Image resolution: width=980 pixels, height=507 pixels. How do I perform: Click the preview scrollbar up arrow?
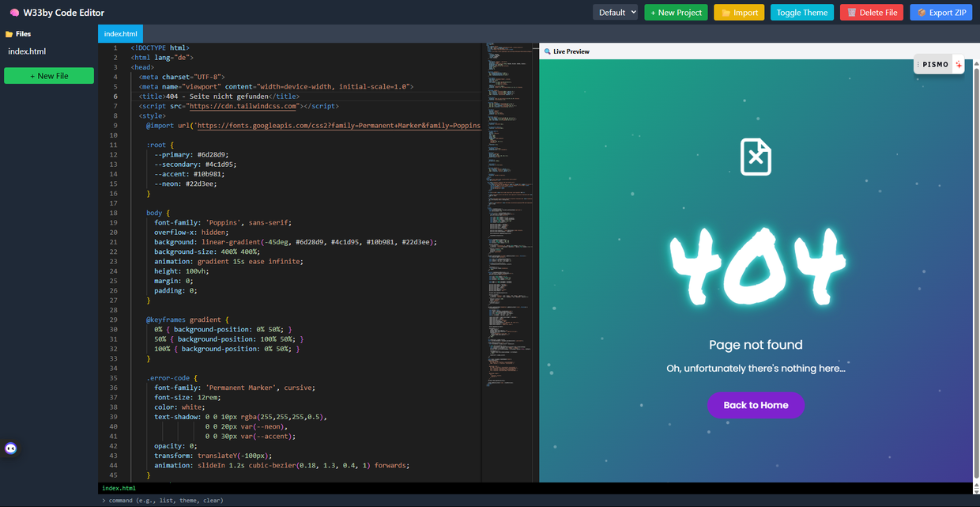pyautogui.click(x=976, y=64)
